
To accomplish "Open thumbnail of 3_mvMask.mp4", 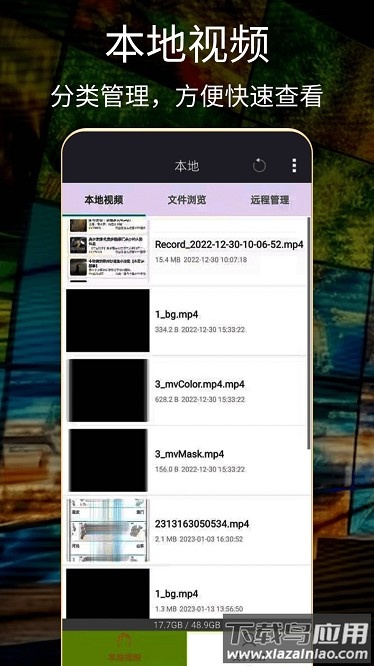I will coord(108,460).
